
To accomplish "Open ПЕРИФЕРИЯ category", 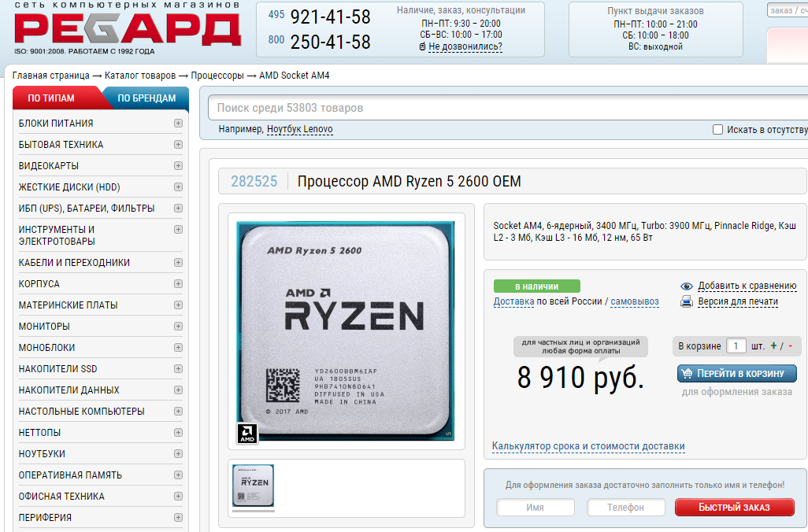I will point(45,518).
